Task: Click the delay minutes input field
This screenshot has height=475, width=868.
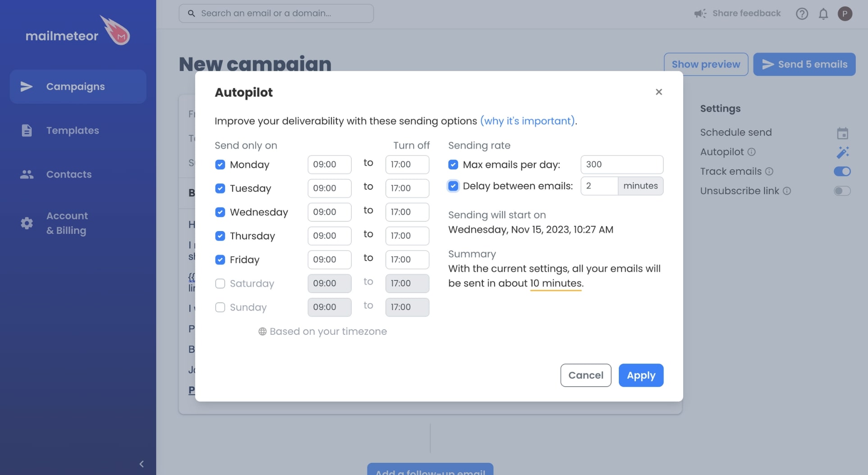Action: (599, 186)
